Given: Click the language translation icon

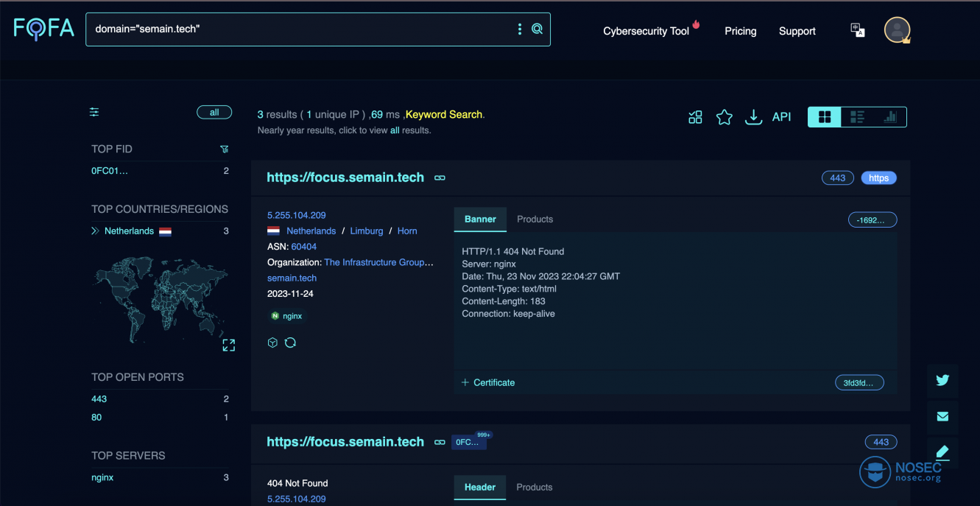Looking at the screenshot, I should (x=858, y=30).
